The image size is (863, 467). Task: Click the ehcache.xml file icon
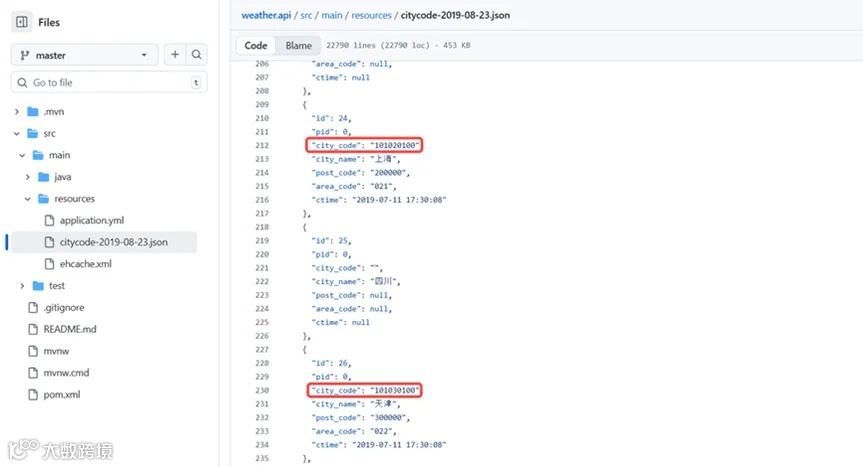[x=50, y=264]
